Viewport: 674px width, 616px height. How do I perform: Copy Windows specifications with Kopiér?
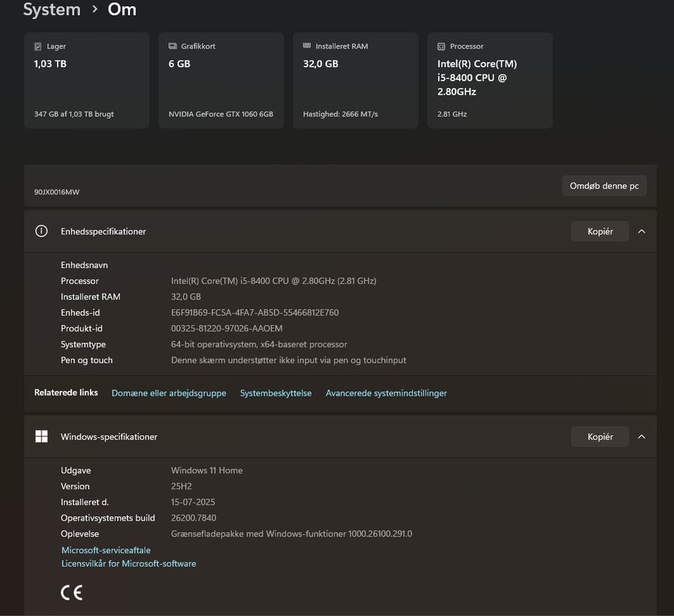tap(600, 437)
